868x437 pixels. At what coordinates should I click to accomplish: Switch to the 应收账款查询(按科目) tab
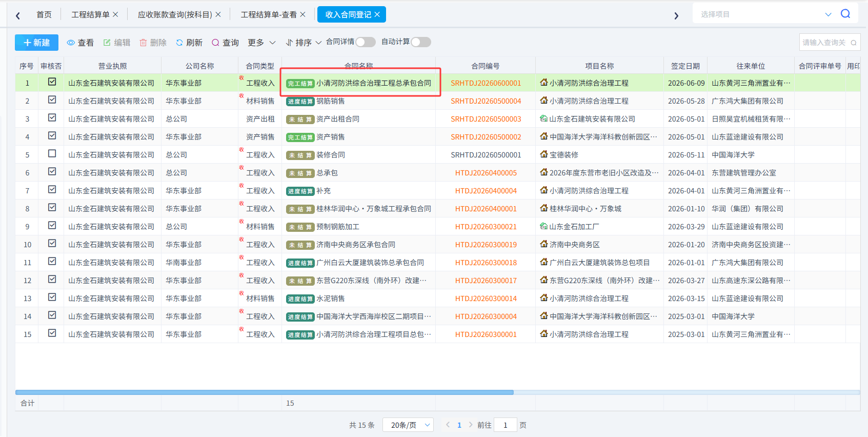click(x=175, y=14)
